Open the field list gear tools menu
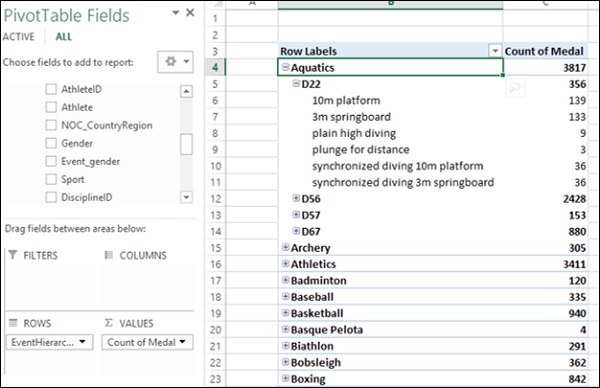The width and height of the screenshot is (600, 388). pos(175,62)
